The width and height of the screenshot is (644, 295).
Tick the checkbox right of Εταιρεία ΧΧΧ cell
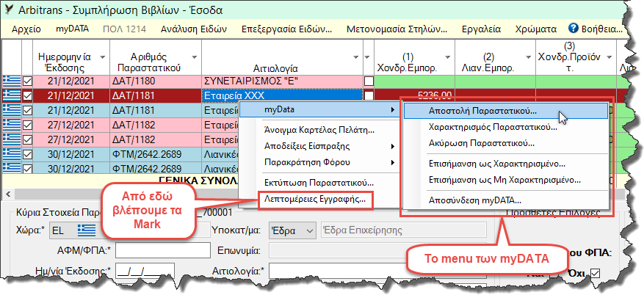tap(369, 96)
